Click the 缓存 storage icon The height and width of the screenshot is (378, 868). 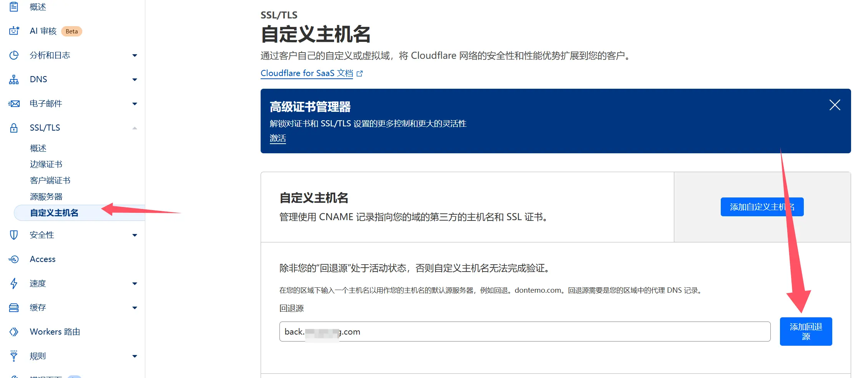click(14, 308)
